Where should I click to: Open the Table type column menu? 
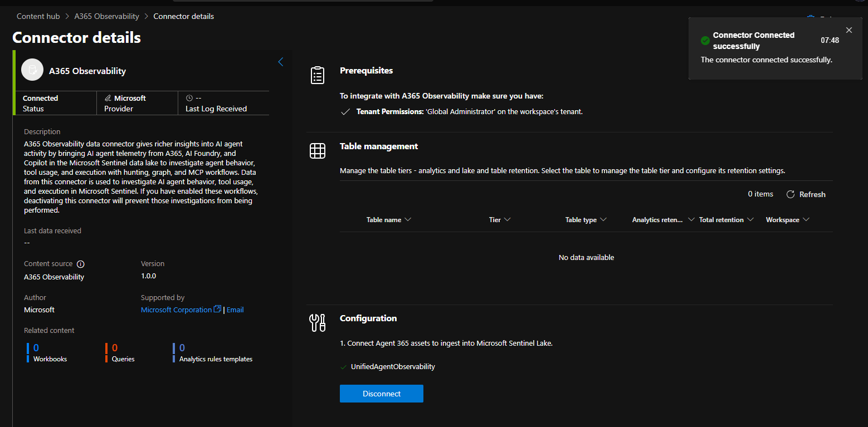(603, 219)
